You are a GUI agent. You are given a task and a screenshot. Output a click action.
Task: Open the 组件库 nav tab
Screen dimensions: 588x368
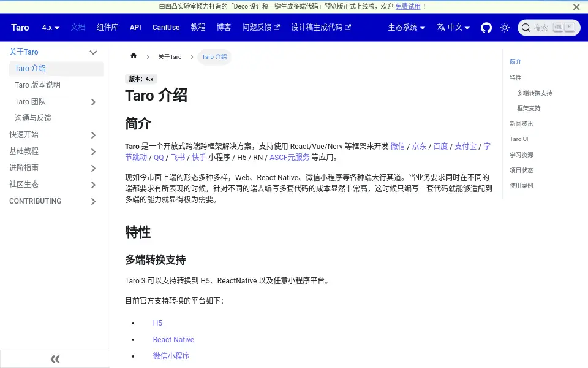tap(107, 28)
